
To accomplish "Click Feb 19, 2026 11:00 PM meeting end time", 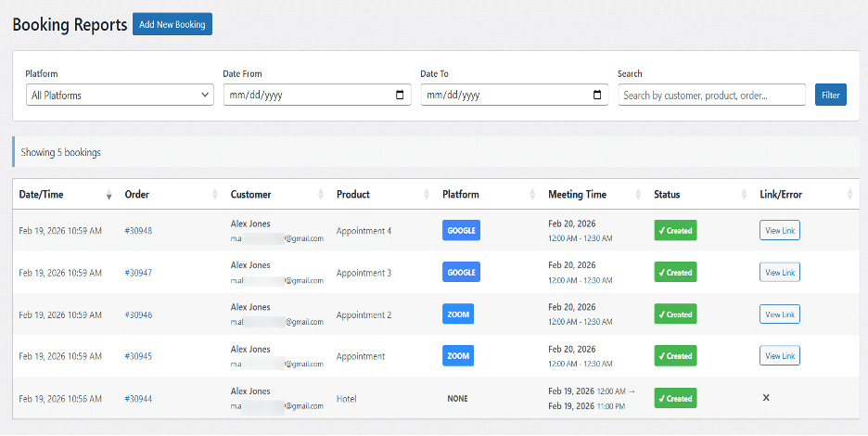I will (587, 406).
